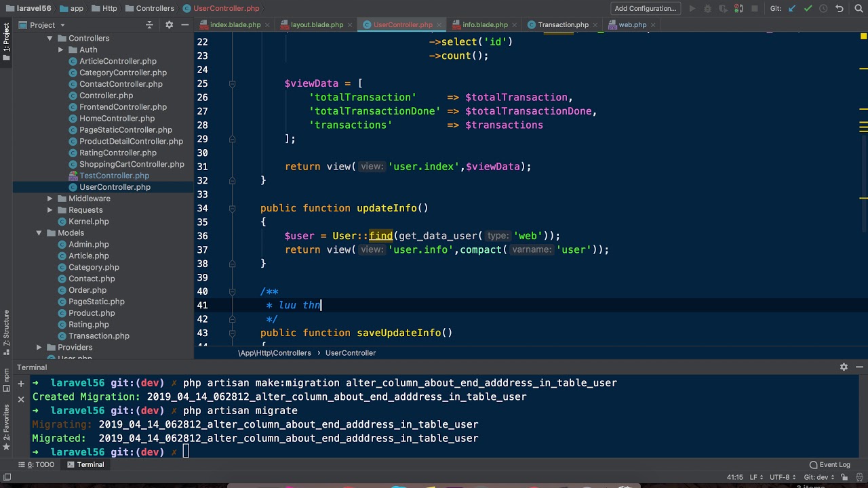Click the 41:15 cursor position indicator
868x488 pixels.
click(x=735, y=477)
